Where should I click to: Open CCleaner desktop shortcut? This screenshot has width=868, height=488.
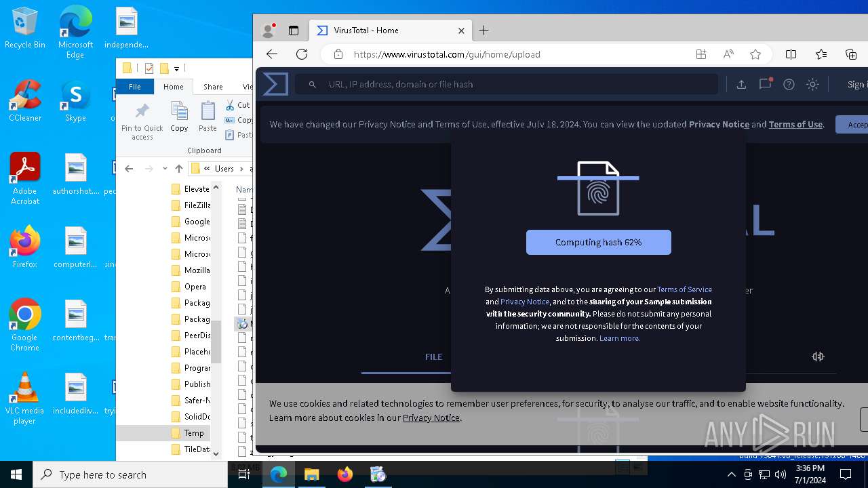tap(25, 101)
